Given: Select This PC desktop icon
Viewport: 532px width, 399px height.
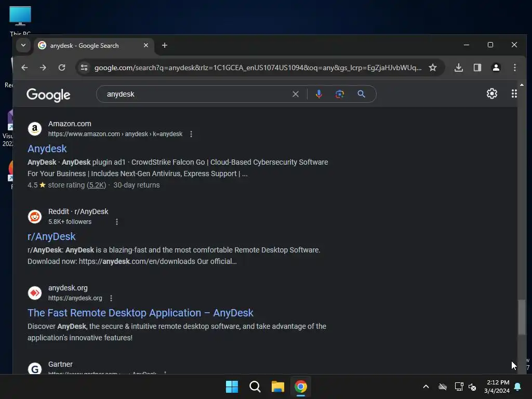Looking at the screenshot, I should (20, 21).
